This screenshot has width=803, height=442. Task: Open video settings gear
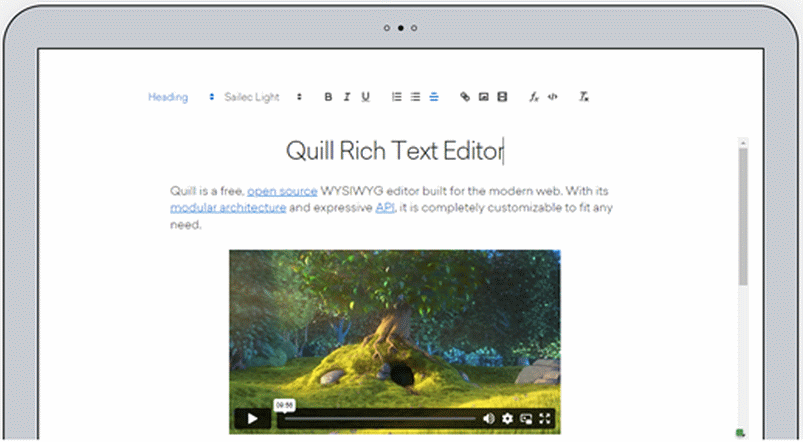[507, 418]
